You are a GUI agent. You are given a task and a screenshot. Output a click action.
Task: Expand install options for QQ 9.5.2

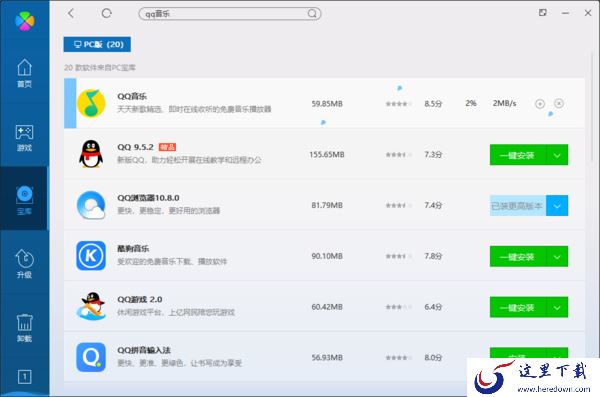pos(557,155)
